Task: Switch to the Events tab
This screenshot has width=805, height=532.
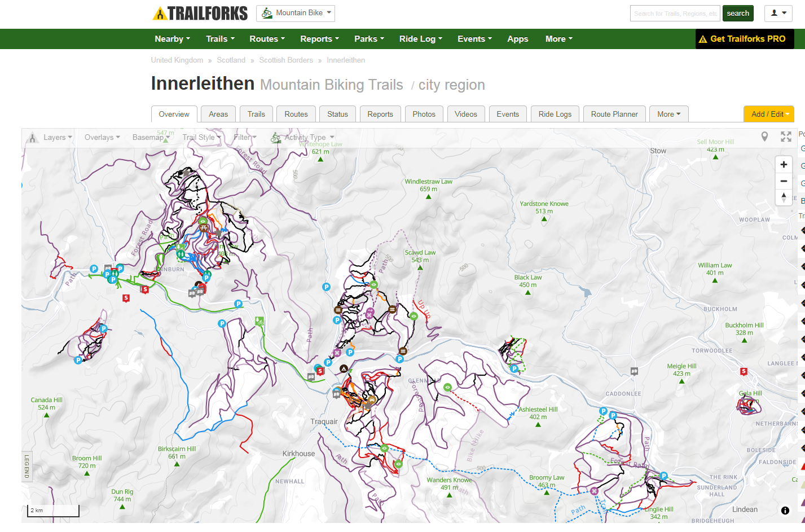Action: point(508,114)
